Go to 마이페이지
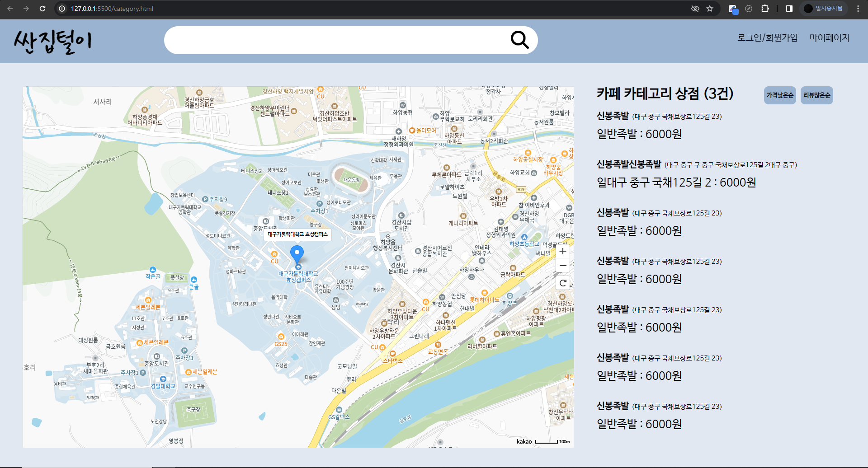 (x=830, y=37)
